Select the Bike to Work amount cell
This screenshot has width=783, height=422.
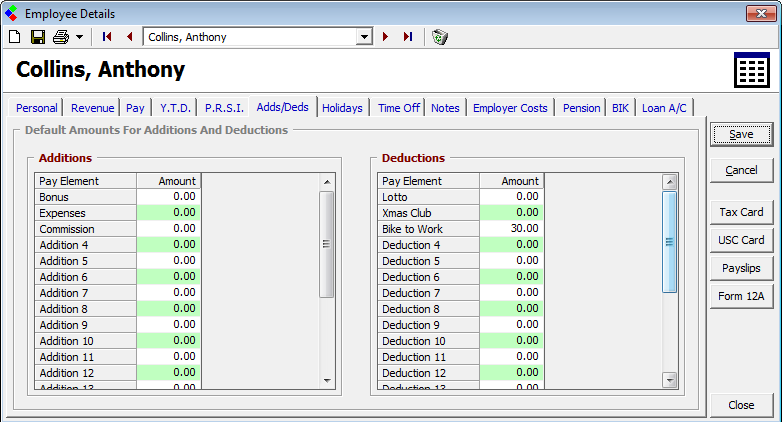pos(510,229)
